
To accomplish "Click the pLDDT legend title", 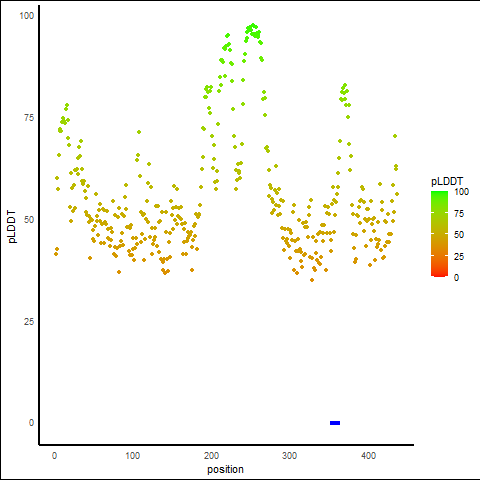I will pyautogui.click(x=447, y=181).
